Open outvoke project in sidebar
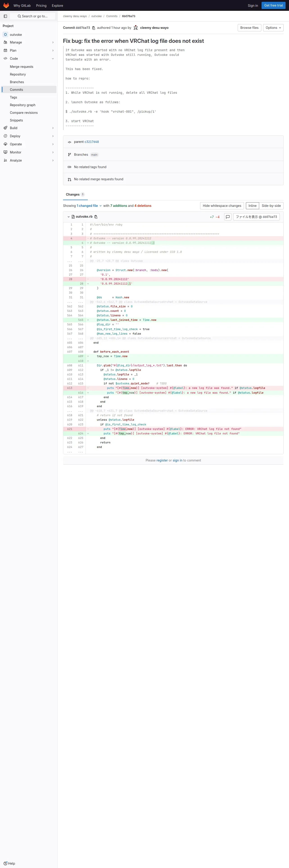Image resolution: width=289 pixels, height=868 pixels. pyautogui.click(x=29, y=35)
